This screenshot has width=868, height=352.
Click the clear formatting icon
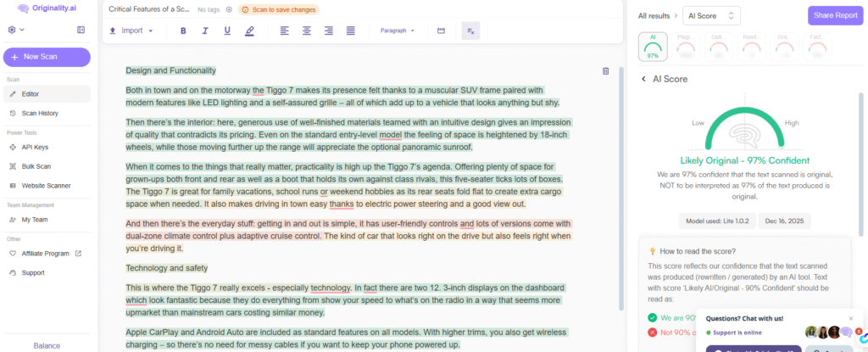point(470,31)
